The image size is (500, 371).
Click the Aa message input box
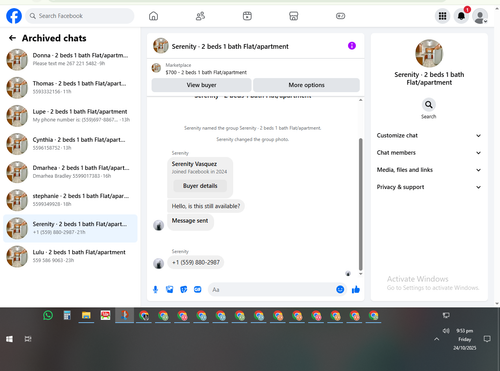click(x=272, y=289)
